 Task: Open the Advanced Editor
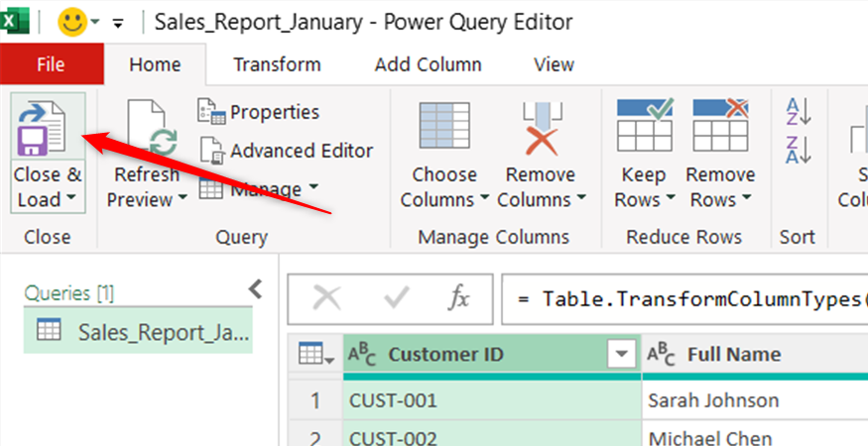[x=286, y=151]
